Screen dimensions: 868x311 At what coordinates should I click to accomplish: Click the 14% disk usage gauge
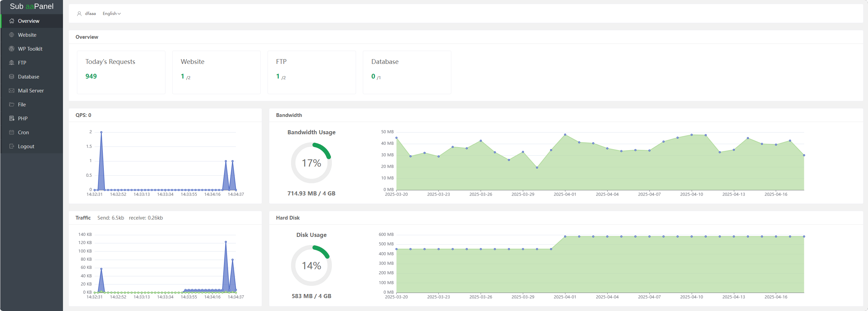[311, 266]
